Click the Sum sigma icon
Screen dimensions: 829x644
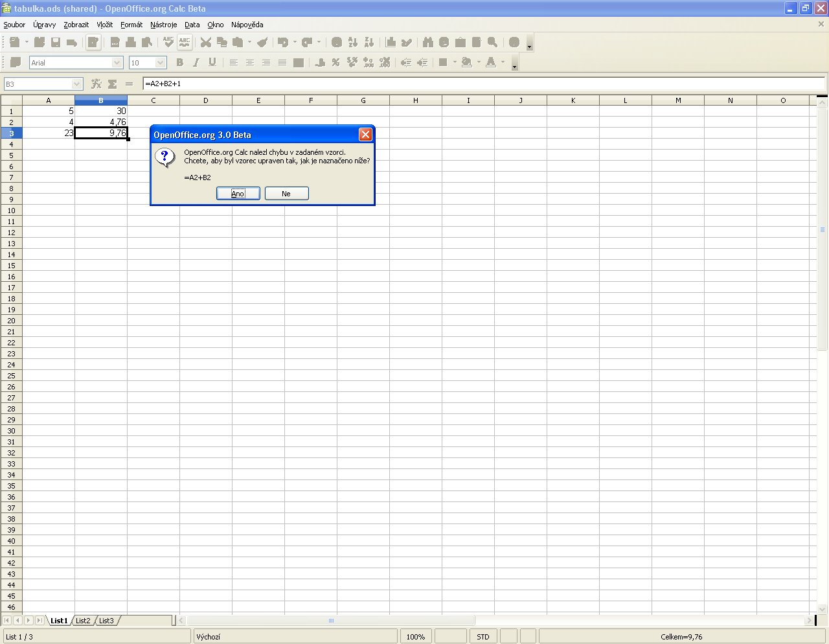(x=113, y=84)
